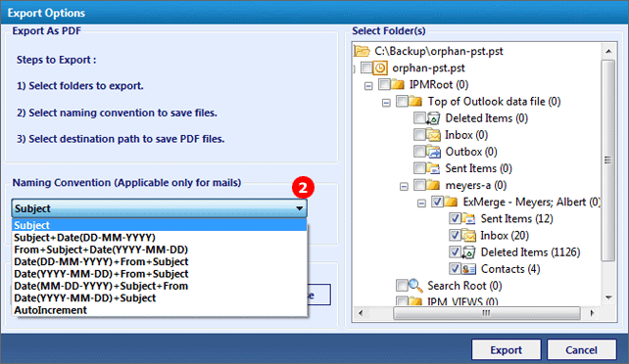Enable the Inbox (0) checkbox
The width and height of the screenshot is (629, 364).
click(x=419, y=135)
